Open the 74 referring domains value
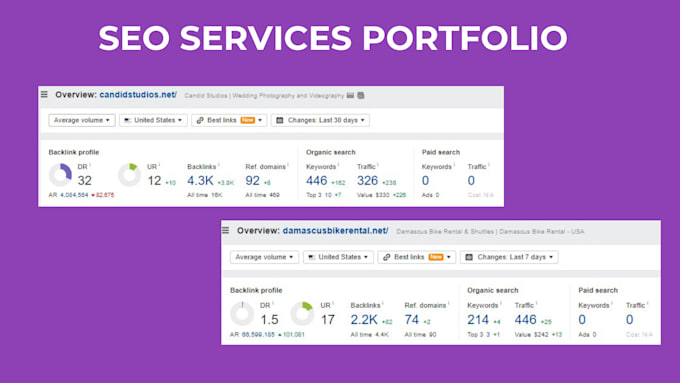Viewport: 680px width, 383px height. [412, 320]
